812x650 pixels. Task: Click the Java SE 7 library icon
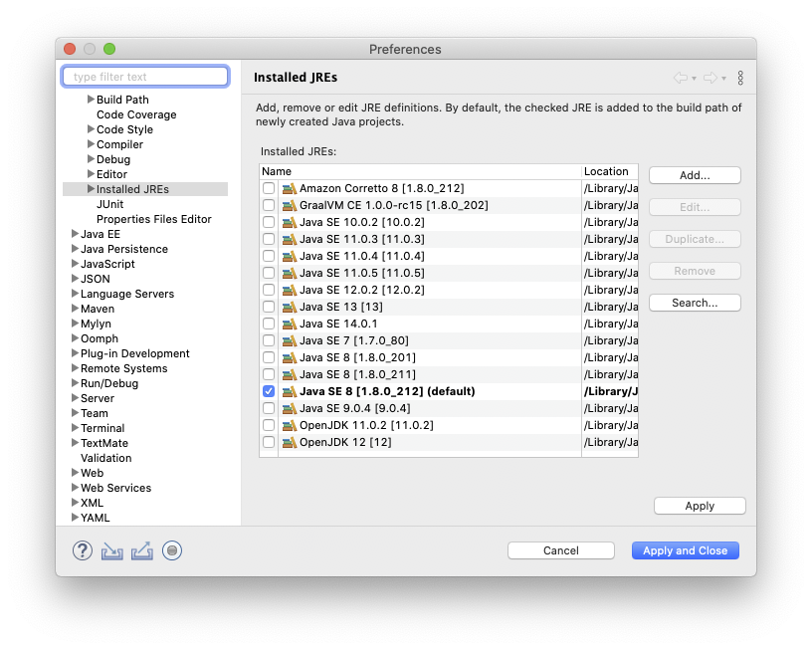(289, 340)
